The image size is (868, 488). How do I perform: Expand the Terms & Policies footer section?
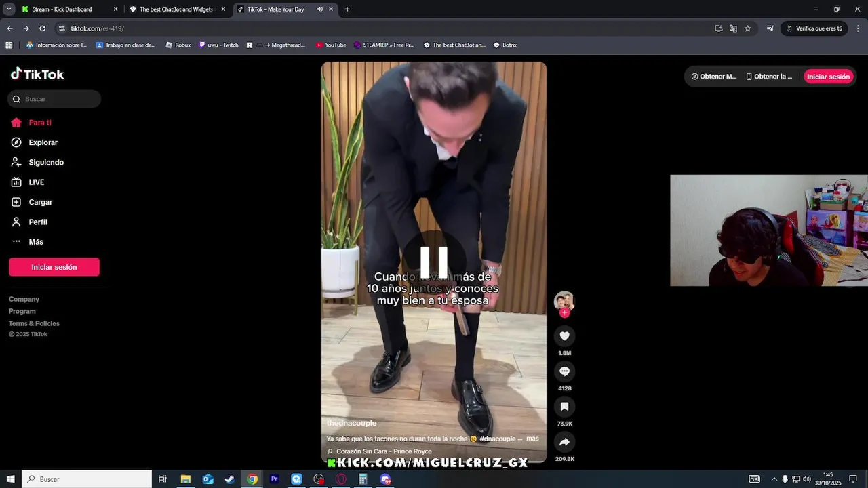[34, 323]
